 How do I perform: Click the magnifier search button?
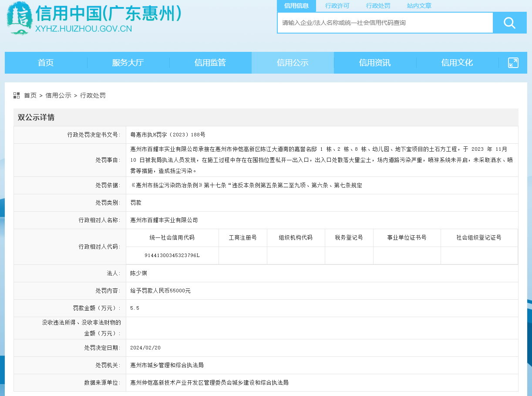point(509,23)
